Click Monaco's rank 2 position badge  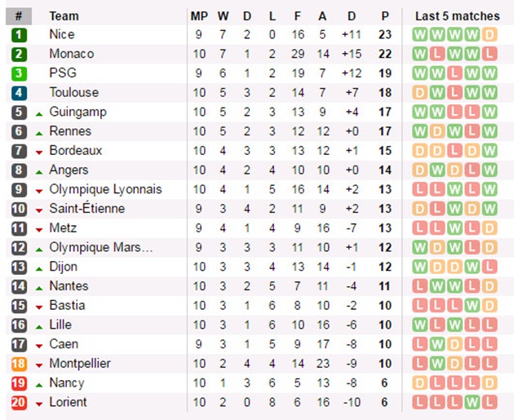(x=19, y=54)
